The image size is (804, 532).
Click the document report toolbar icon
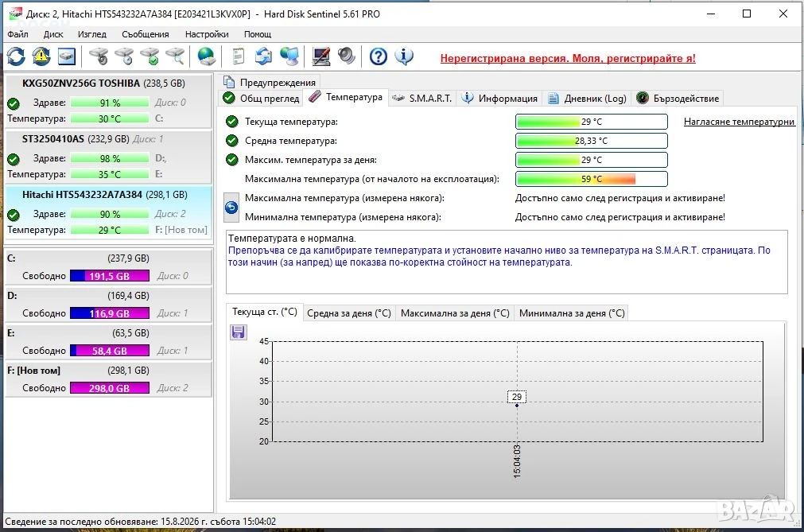coord(238,56)
